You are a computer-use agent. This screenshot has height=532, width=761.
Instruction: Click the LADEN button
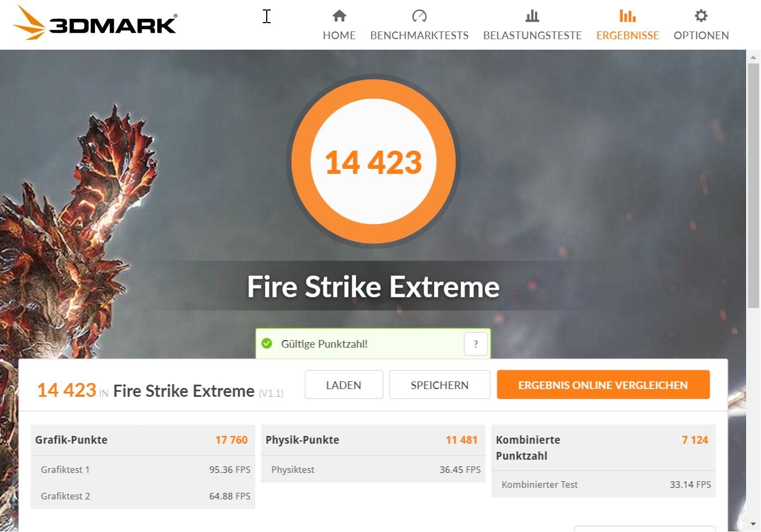343,385
